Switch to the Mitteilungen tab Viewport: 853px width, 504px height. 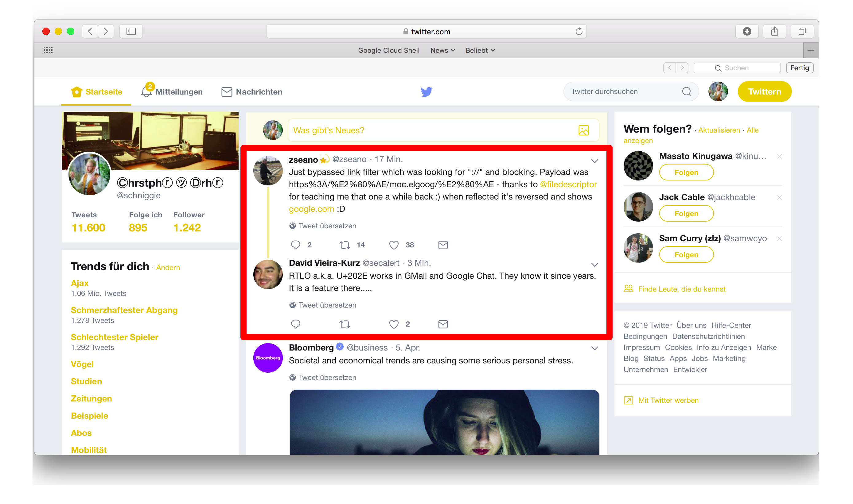(172, 92)
